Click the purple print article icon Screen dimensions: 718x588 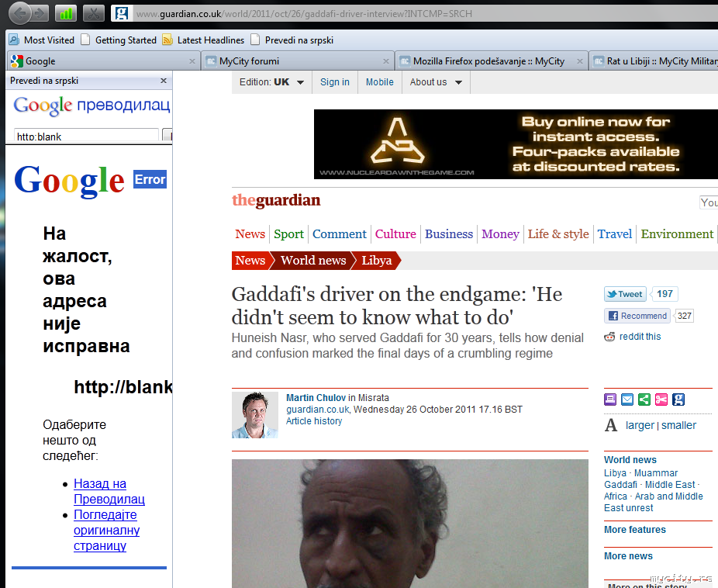pyautogui.click(x=610, y=399)
